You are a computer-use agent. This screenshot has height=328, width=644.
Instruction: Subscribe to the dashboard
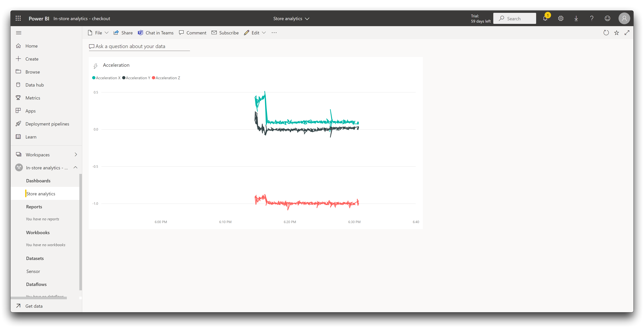(x=225, y=33)
